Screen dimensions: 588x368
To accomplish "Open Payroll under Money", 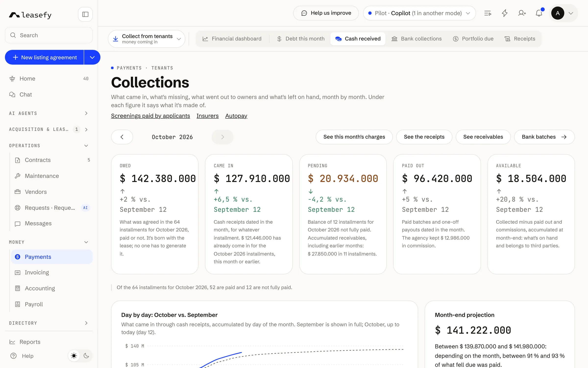I will 52,304.
